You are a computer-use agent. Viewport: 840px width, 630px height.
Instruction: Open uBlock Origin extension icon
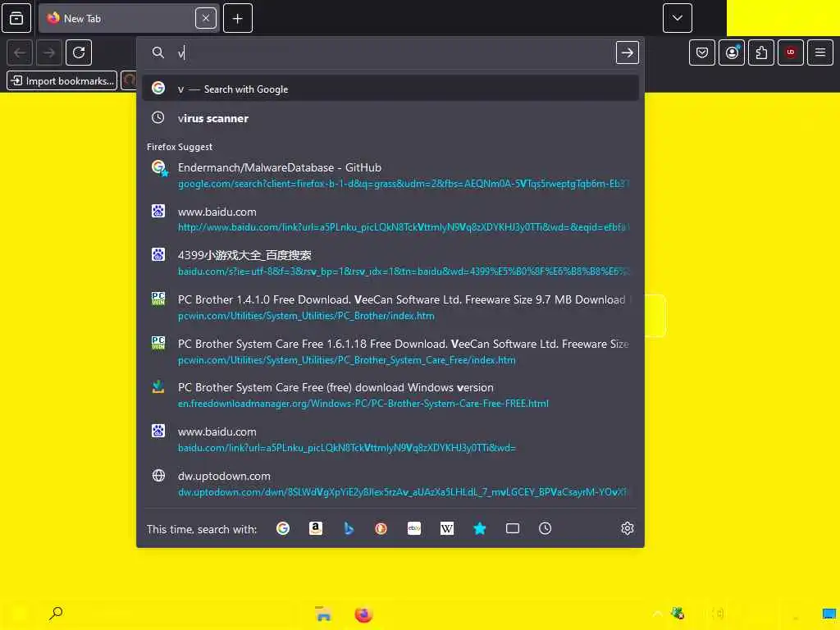click(x=791, y=52)
